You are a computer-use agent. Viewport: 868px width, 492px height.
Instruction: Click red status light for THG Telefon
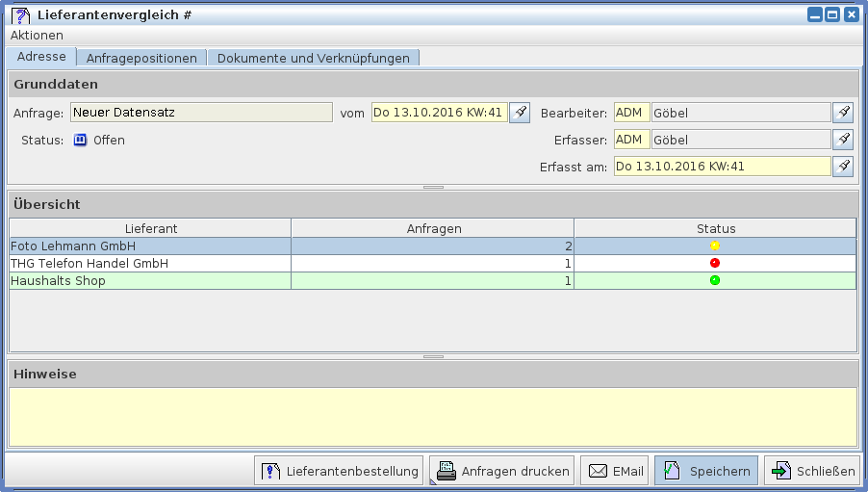click(715, 263)
